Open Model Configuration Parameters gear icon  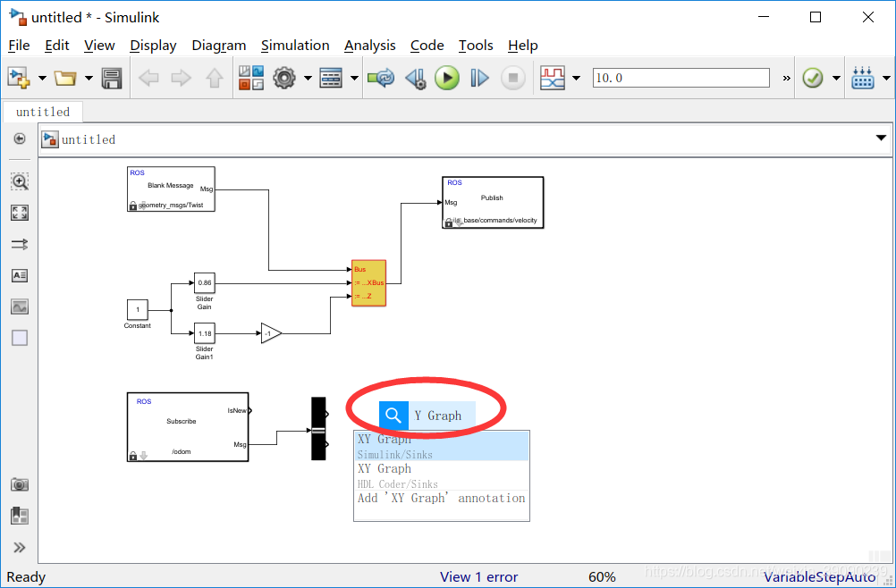click(x=284, y=78)
